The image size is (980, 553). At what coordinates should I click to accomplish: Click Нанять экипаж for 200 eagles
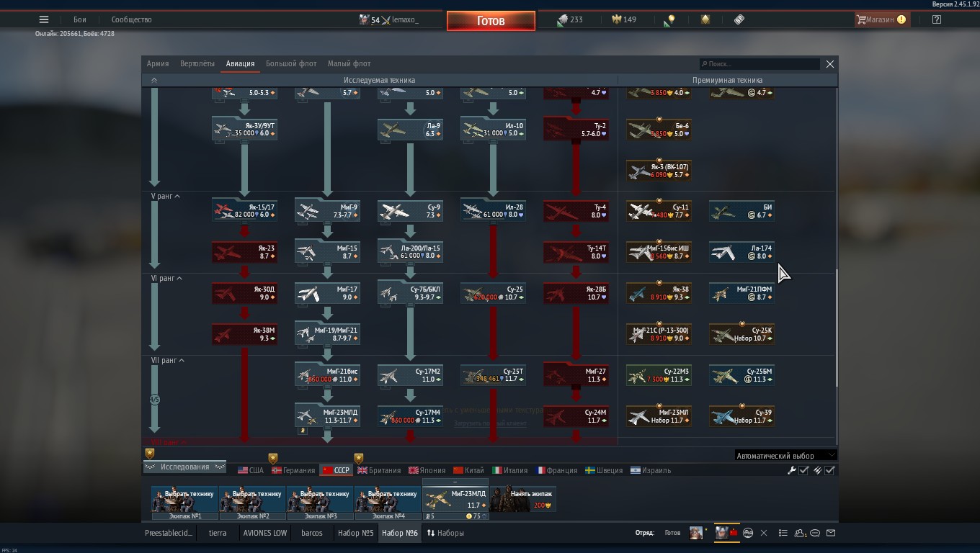[x=523, y=499]
